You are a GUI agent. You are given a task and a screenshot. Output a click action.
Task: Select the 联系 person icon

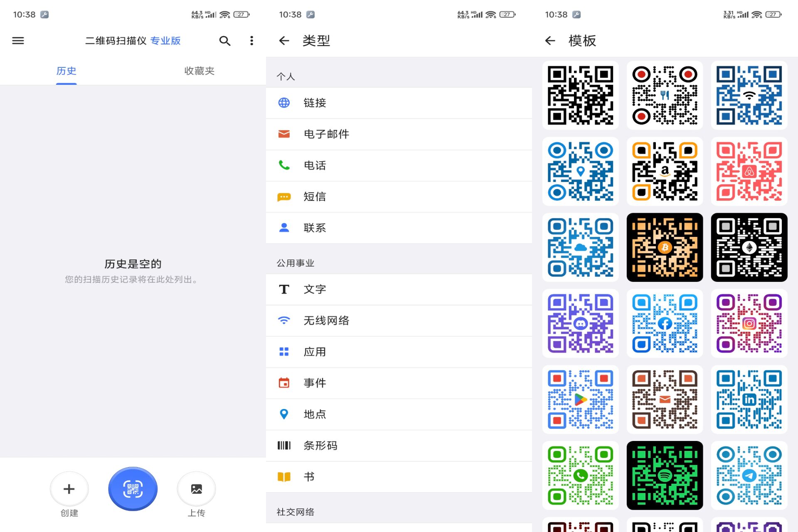pyautogui.click(x=284, y=228)
